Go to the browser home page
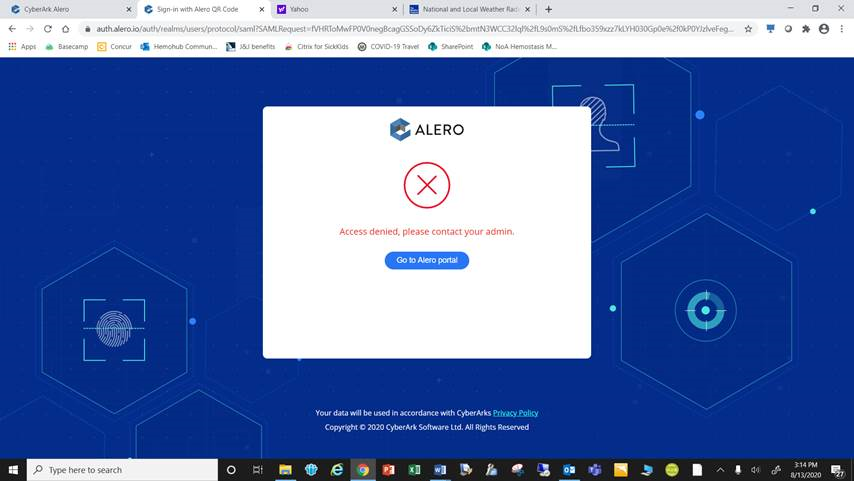This screenshot has height=481, width=854. click(65, 29)
